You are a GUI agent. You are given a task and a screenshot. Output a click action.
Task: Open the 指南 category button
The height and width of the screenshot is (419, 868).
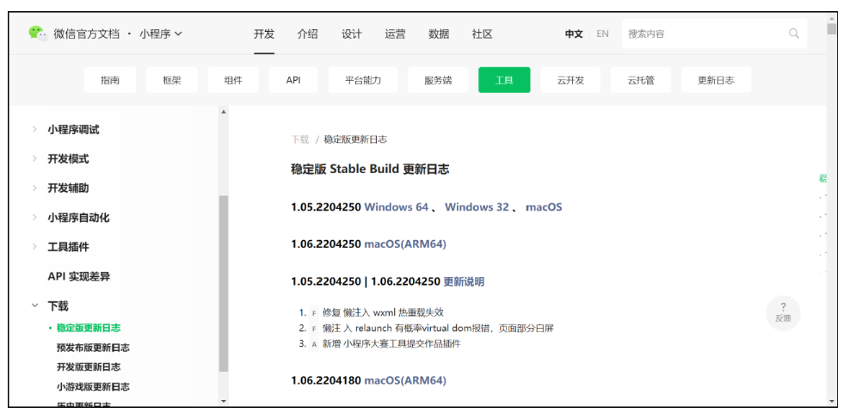[x=110, y=80]
